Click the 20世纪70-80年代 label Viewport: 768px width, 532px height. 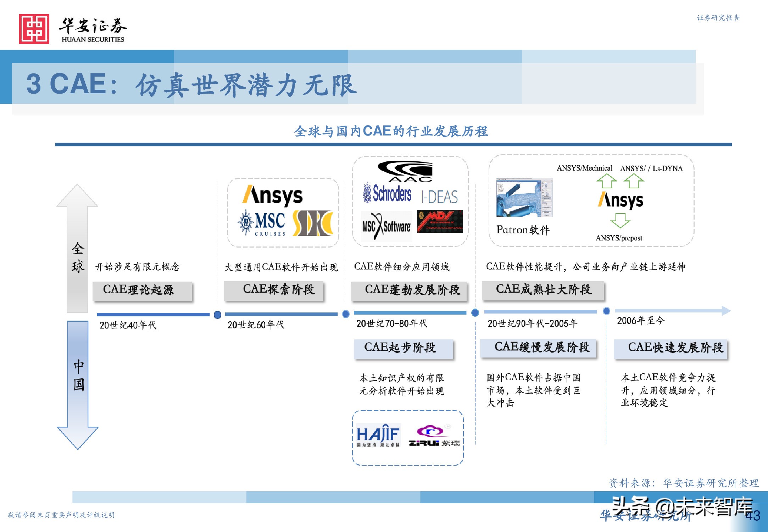392,323
